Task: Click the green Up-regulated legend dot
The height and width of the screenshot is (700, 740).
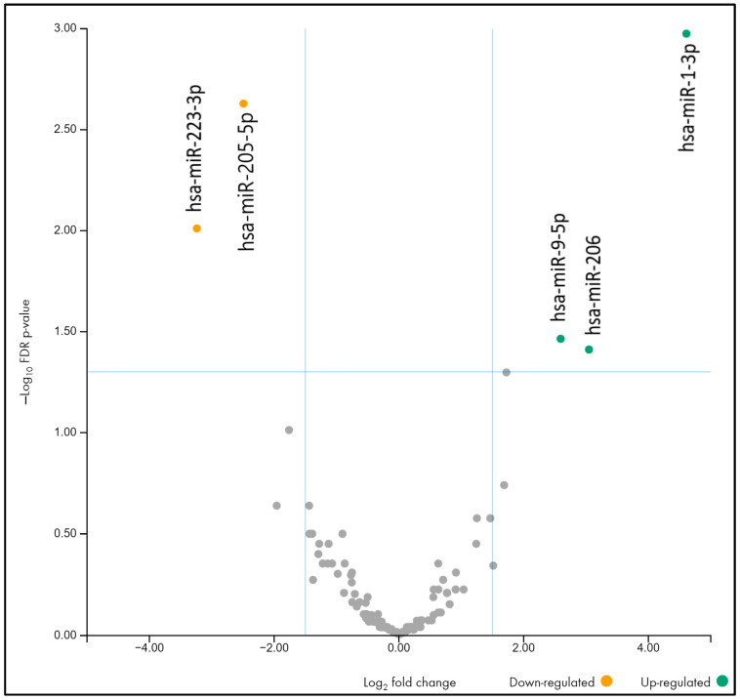Action: pos(722,680)
